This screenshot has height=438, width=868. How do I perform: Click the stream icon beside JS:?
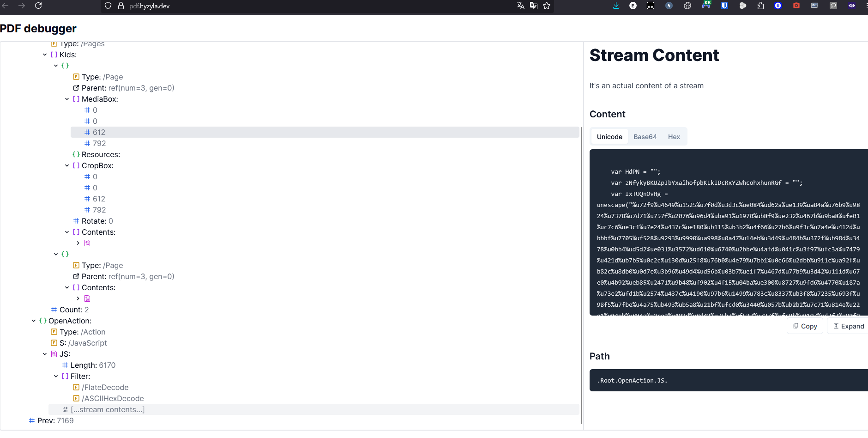point(54,354)
